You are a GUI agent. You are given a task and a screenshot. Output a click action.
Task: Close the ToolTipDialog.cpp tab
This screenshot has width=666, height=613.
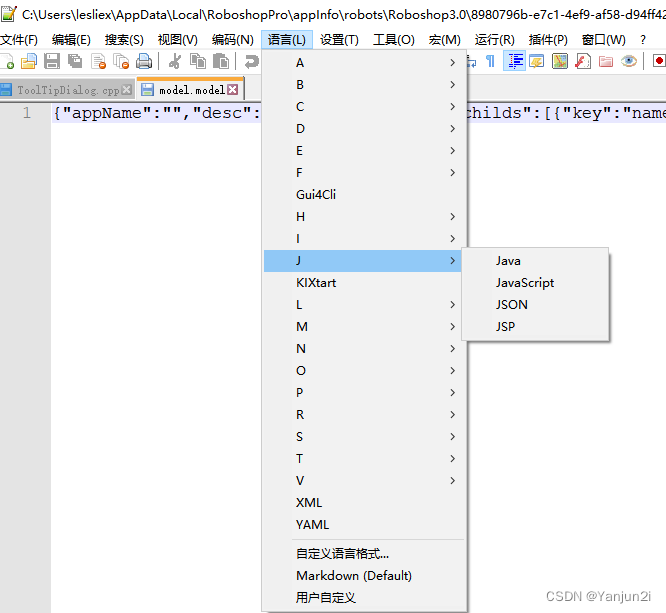tap(127, 90)
